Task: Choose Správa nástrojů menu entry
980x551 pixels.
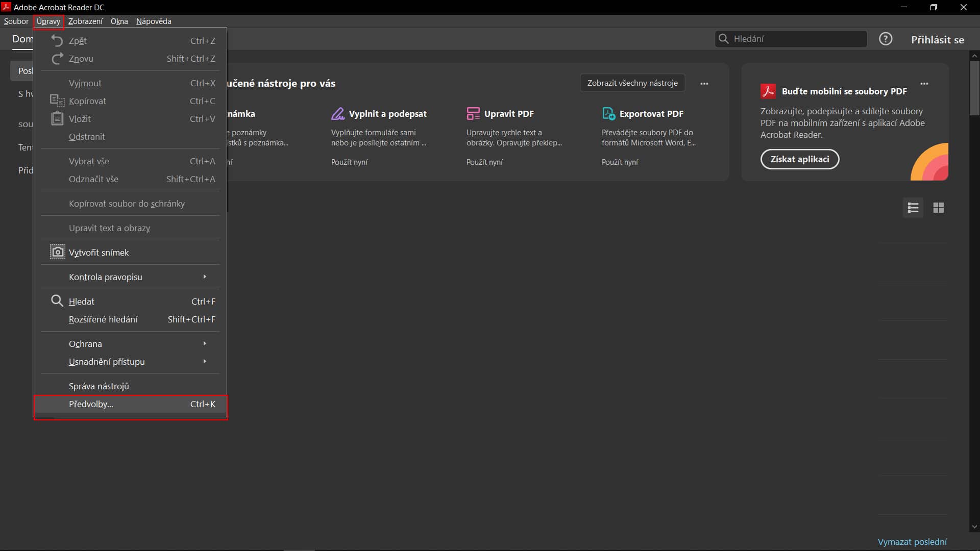Action: 130,386
